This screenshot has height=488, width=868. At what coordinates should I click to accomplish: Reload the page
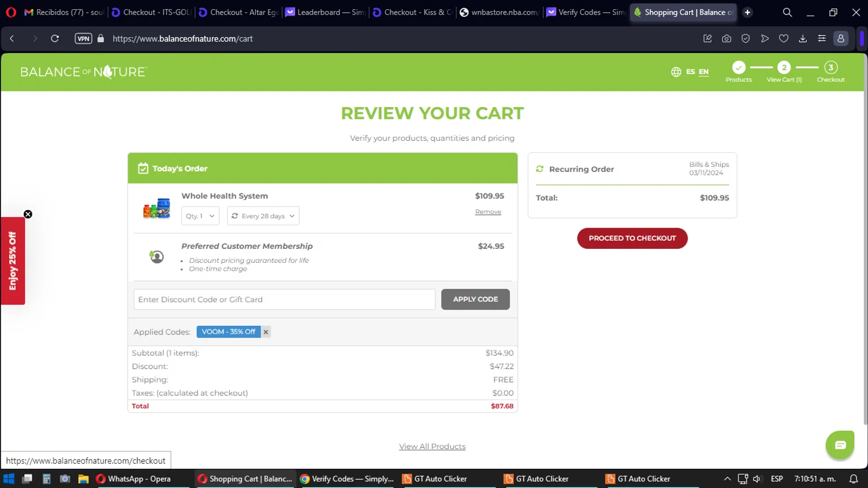55,39
